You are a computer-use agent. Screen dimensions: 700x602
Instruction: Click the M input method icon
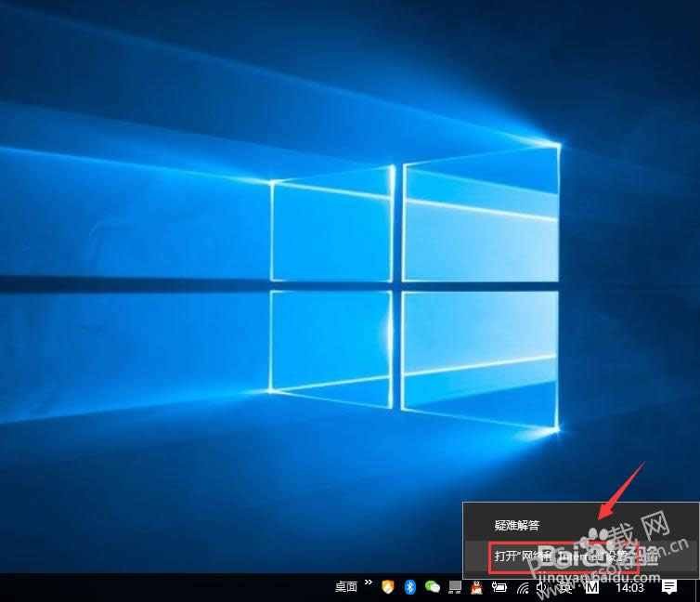tap(592, 587)
